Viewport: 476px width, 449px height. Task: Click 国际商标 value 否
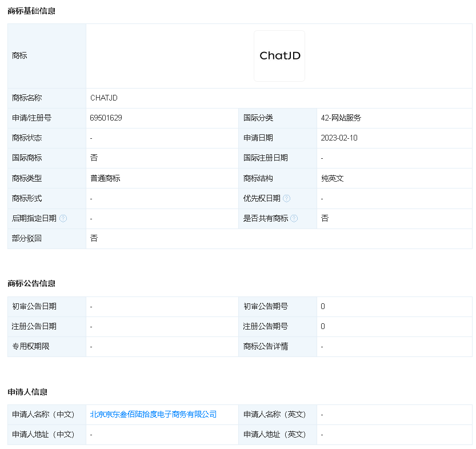pyautogui.click(x=91, y=158)
